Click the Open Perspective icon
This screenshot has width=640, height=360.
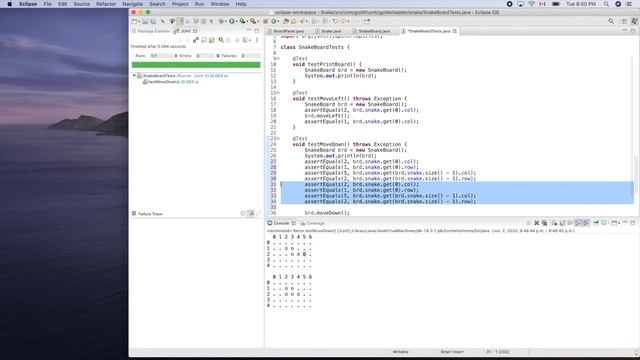click(624, 21)
